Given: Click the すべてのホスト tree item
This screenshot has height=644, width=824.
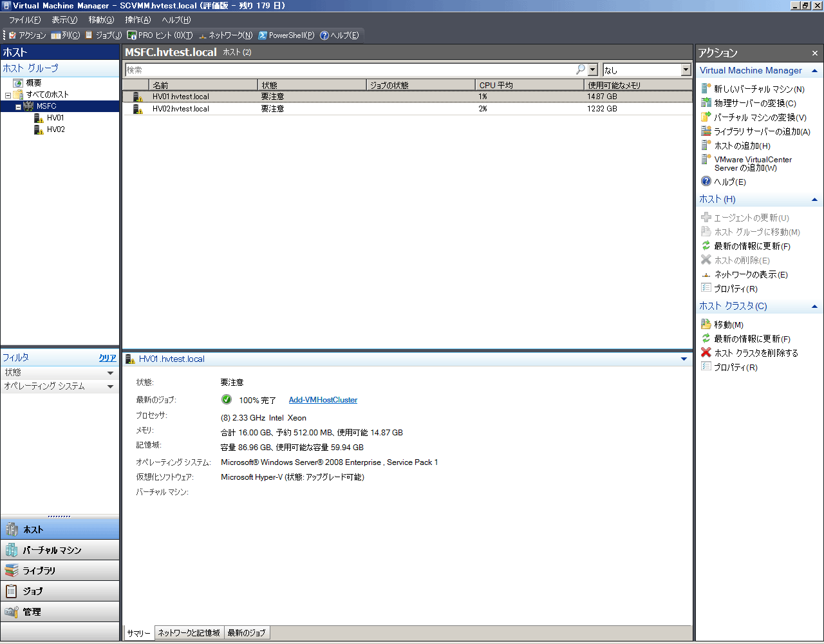Looking at the screenshot, I should click(x=47, y=95).
